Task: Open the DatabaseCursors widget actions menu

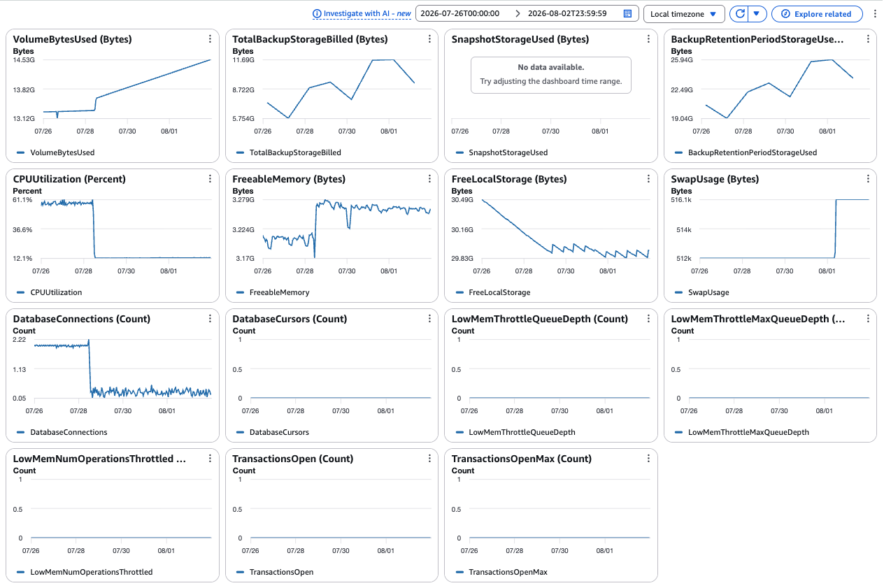Action: click(429, 319)
